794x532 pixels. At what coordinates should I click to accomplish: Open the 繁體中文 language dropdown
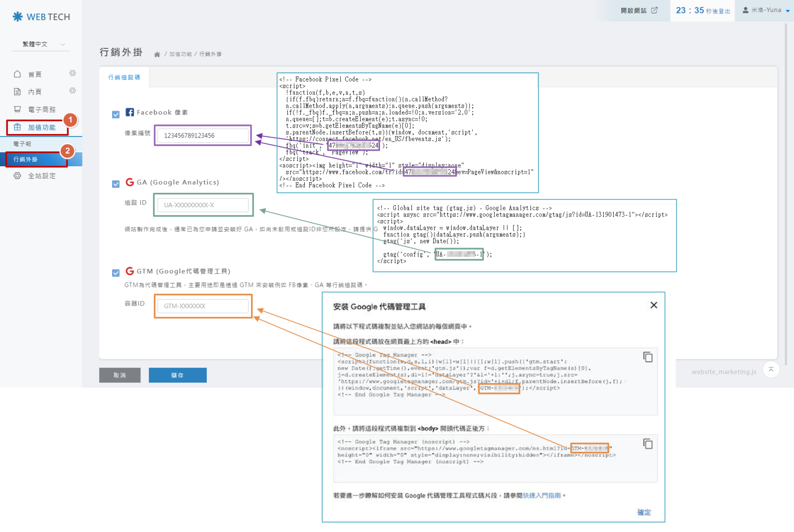coord(41,44)
